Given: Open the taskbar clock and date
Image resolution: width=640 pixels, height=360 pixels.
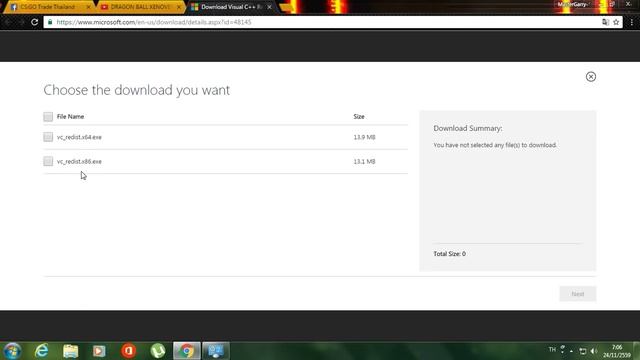Looking at the screenshot, I should tap(617, 351).
